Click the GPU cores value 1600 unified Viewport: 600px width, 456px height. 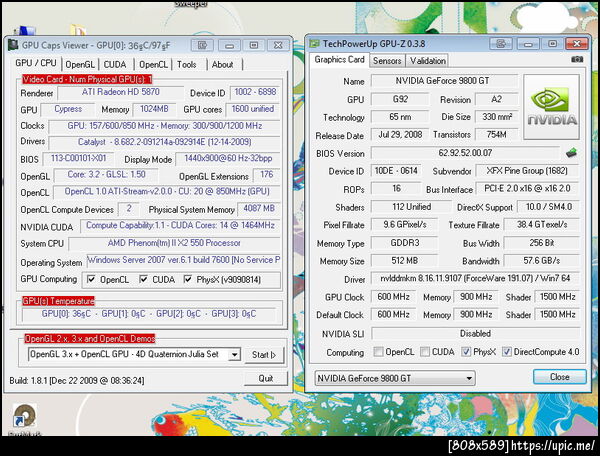(x=253, y=109)
